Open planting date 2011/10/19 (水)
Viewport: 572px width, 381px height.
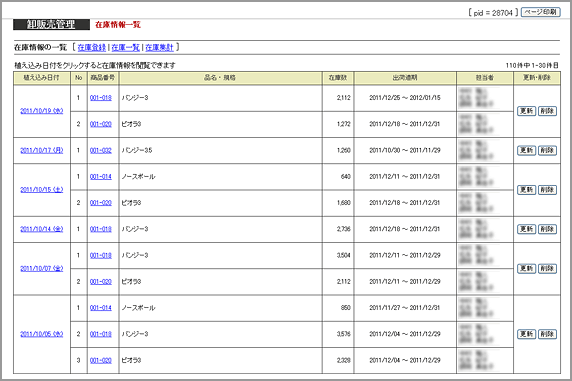(42, 111)
